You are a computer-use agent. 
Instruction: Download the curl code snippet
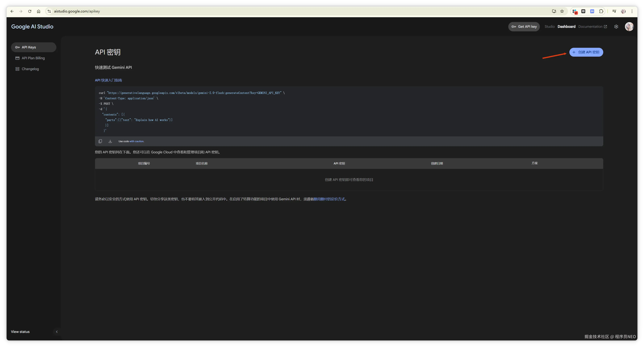[x=110, y=141]
